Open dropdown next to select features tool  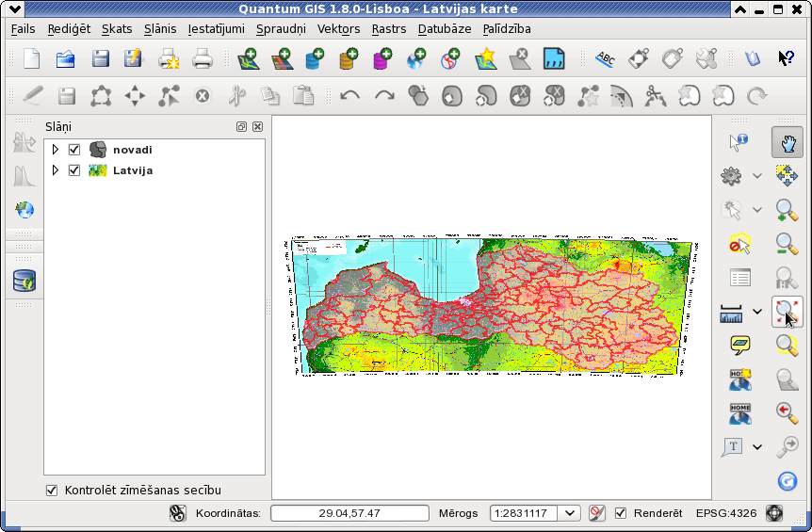[x=757, y=210]
